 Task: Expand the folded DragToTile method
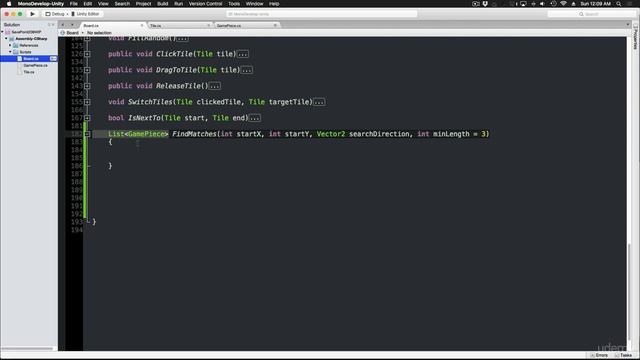[87, 70]
